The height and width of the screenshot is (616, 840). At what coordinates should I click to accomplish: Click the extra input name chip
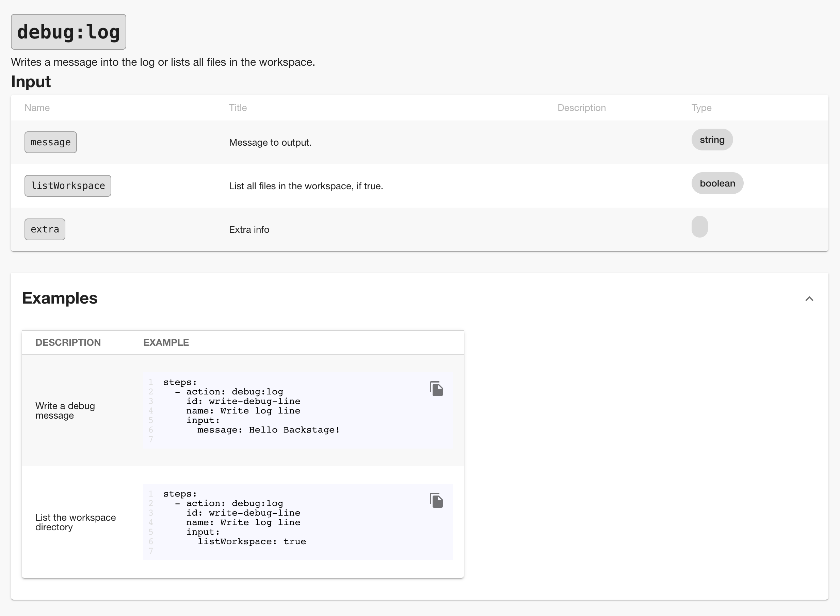coord(44,229)
